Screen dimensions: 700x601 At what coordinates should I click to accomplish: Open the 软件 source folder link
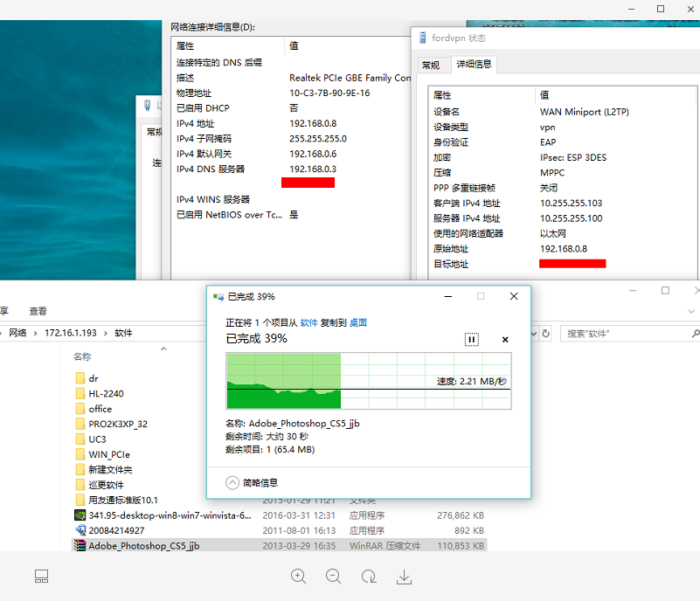pyautogui.click(x=308, y=322)
